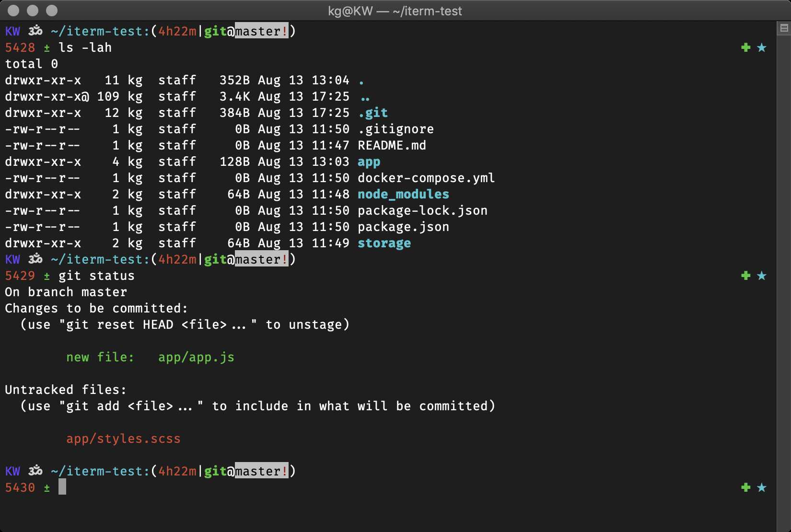Click 4h22m in the prompt above 5429
791x532 pixels.
point(177,259)
